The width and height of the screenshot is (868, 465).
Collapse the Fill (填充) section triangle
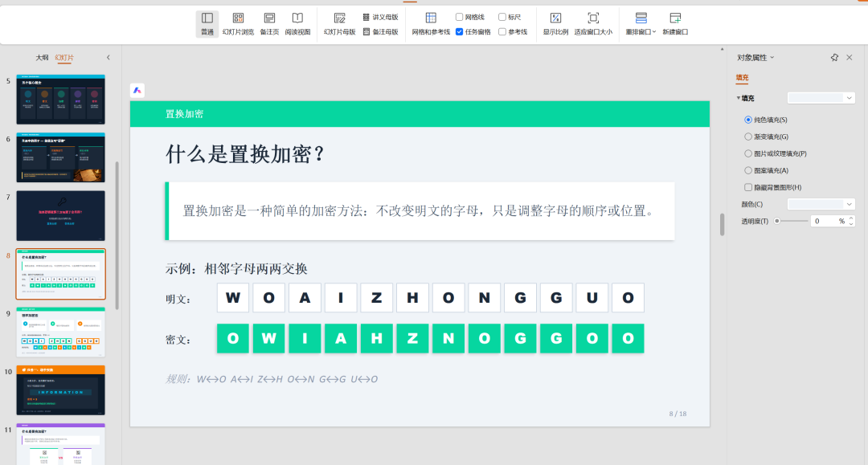(739, 98)
